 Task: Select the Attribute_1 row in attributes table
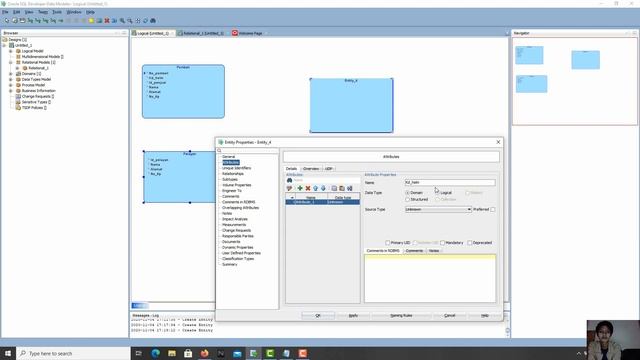322,202
